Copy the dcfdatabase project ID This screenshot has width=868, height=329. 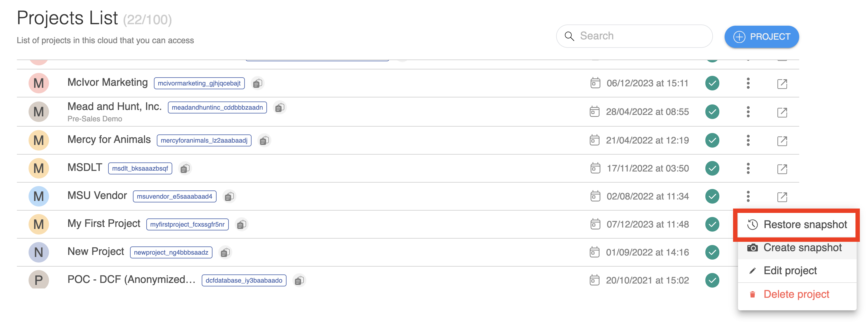(x=299, y=281)
